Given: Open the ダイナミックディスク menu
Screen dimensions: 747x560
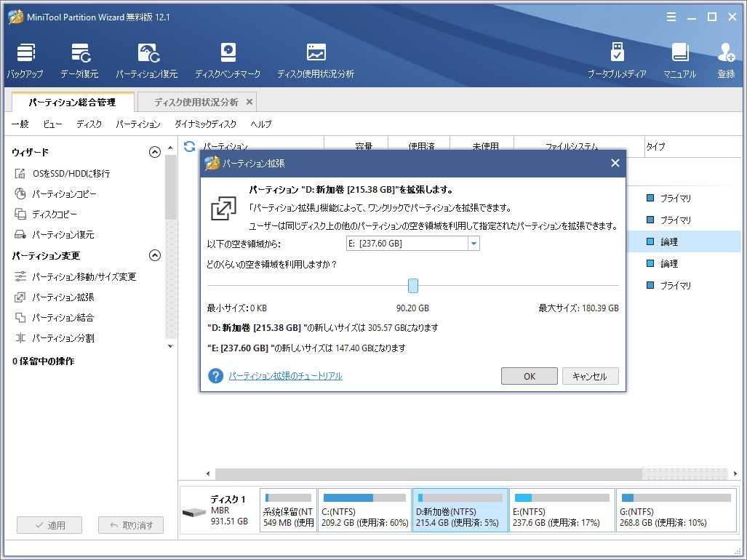Looking at the screenshot, I should coord(205,124).
